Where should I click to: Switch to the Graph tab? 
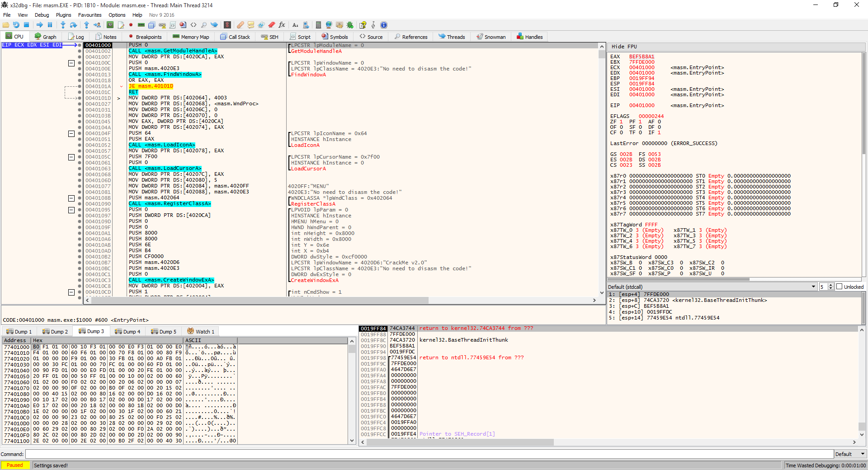[46, 37]
